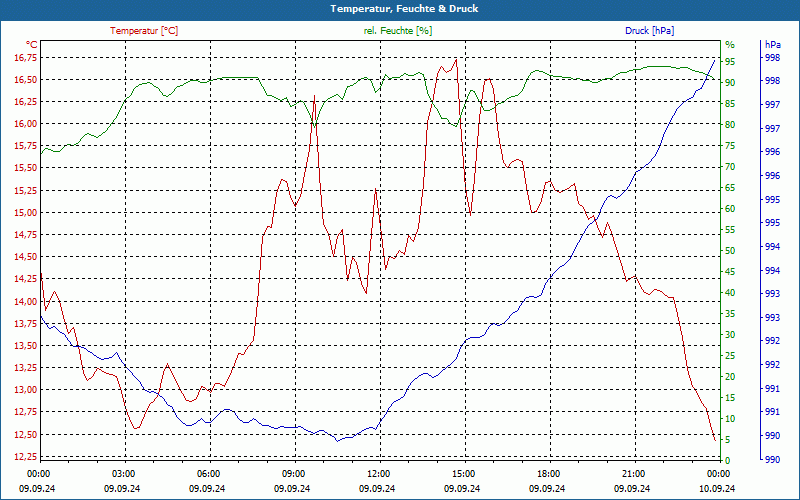The image size is (800, 500).
Task: Pick temperature axis value '14,50'
Action: point(26,257)
